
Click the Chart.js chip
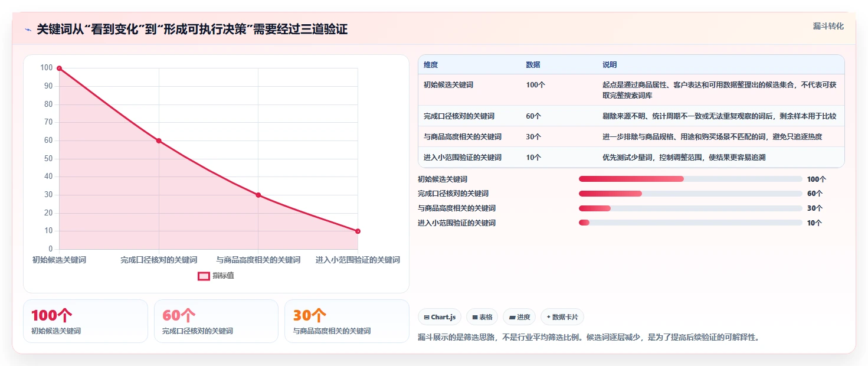[440, 317]
